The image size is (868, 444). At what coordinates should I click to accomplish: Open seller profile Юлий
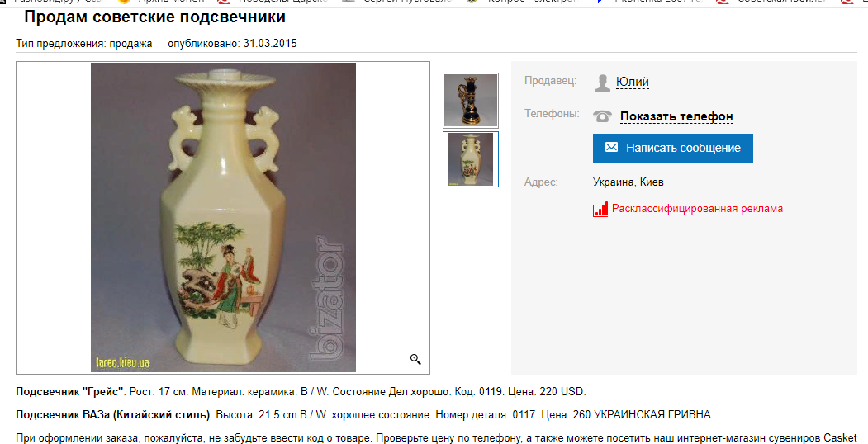pos(632,82)
